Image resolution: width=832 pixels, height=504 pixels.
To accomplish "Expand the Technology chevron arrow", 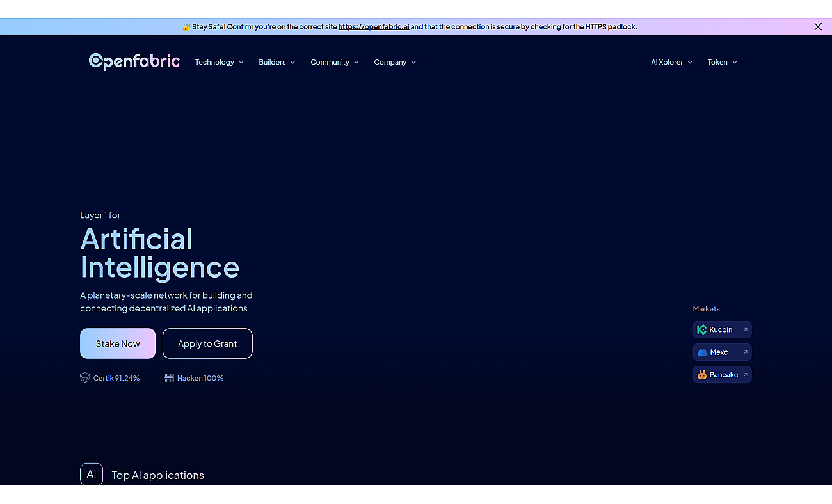I will click(241, 62).
